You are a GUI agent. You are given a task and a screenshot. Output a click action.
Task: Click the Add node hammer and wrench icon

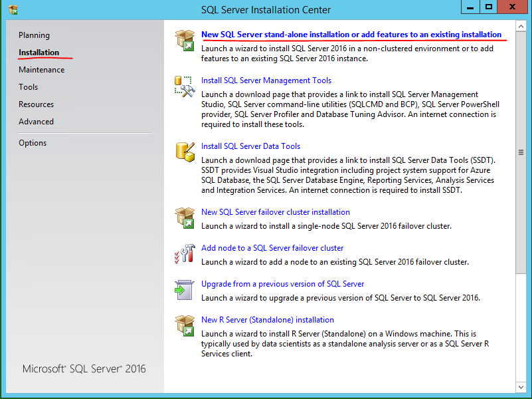tap(185, 254)
